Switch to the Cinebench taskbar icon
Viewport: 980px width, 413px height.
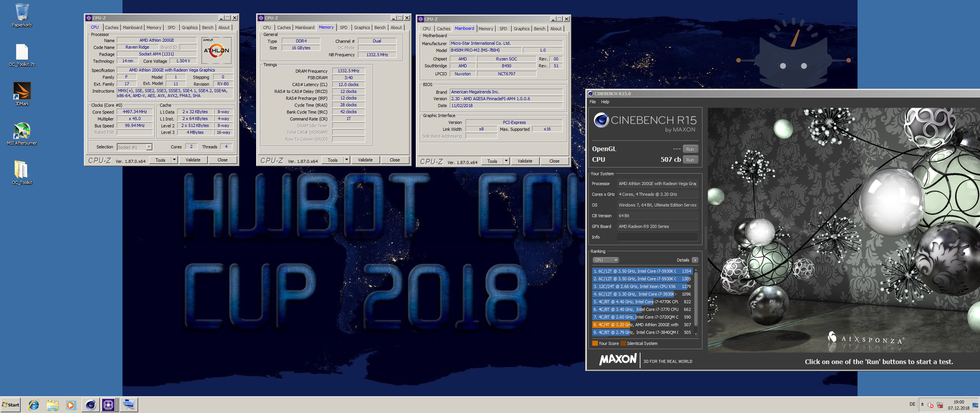pyautogui.click(x=90, y=405)
